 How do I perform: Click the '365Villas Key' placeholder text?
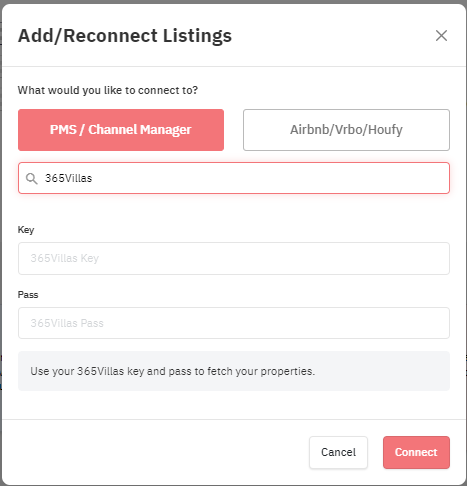pyautogui.click(x=65, y=258)
